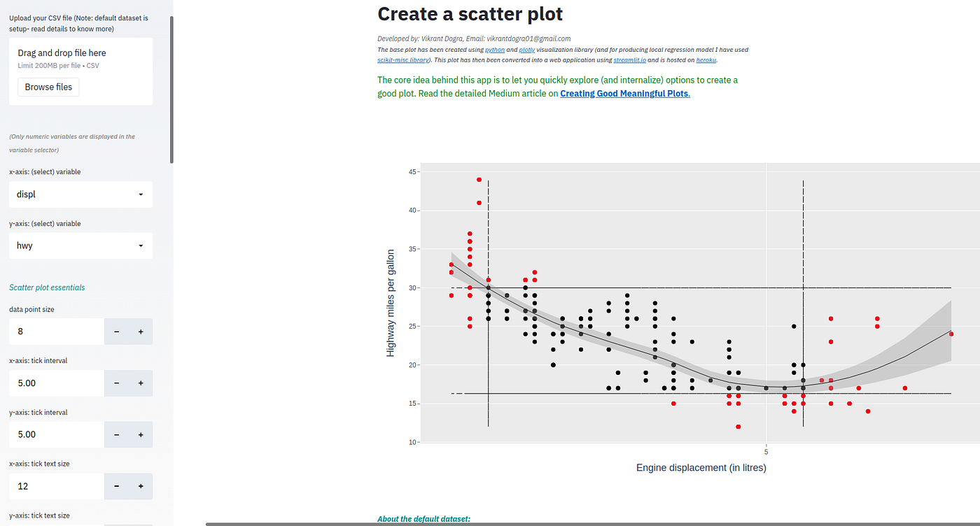The width and height of the screenshot is (980, 526).
Task: Open the streamlit.io link
Action: 629,59
